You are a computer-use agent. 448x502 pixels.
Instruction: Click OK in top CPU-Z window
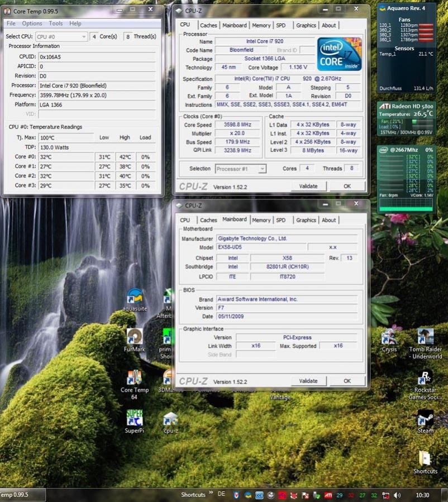click(347, 187)
